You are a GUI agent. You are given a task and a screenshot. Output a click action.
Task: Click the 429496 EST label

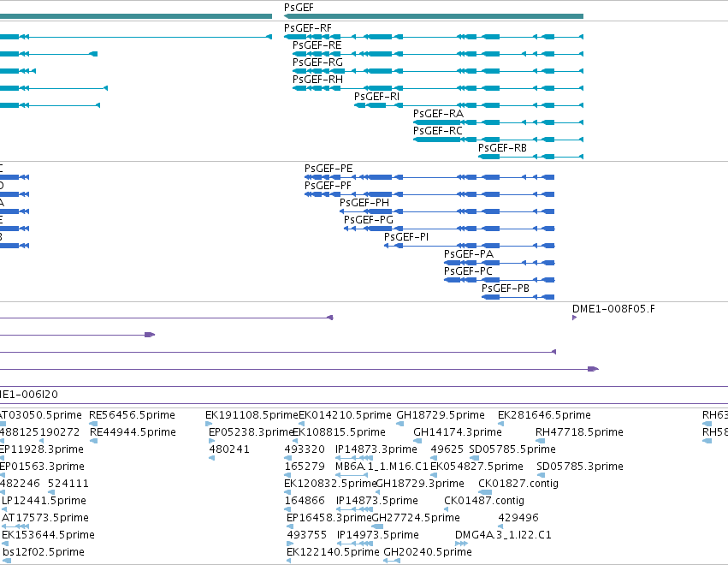tap(518, 519)
